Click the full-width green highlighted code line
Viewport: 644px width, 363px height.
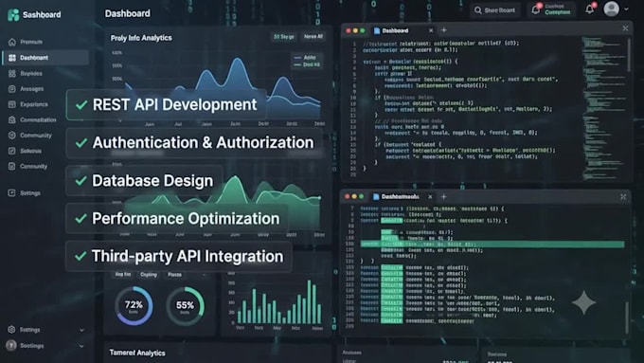point(492,245)
